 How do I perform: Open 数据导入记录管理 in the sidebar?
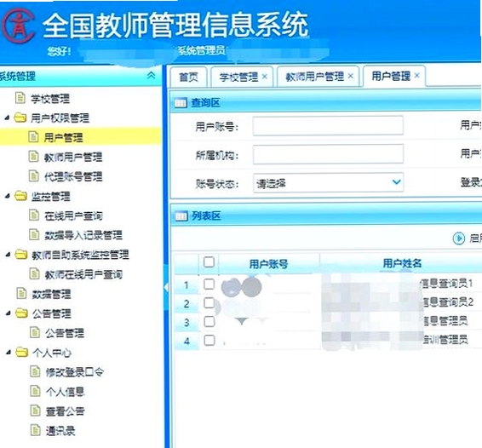click(x=83, y=235)
